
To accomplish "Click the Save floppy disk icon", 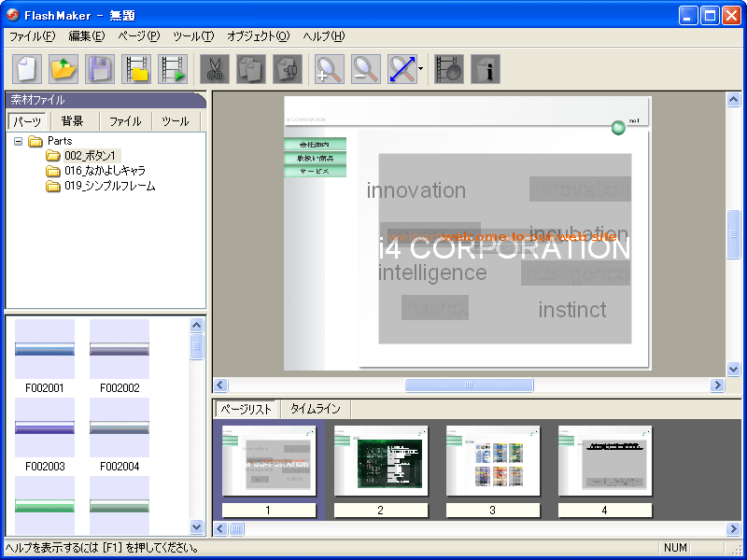I will coord(100,69).
